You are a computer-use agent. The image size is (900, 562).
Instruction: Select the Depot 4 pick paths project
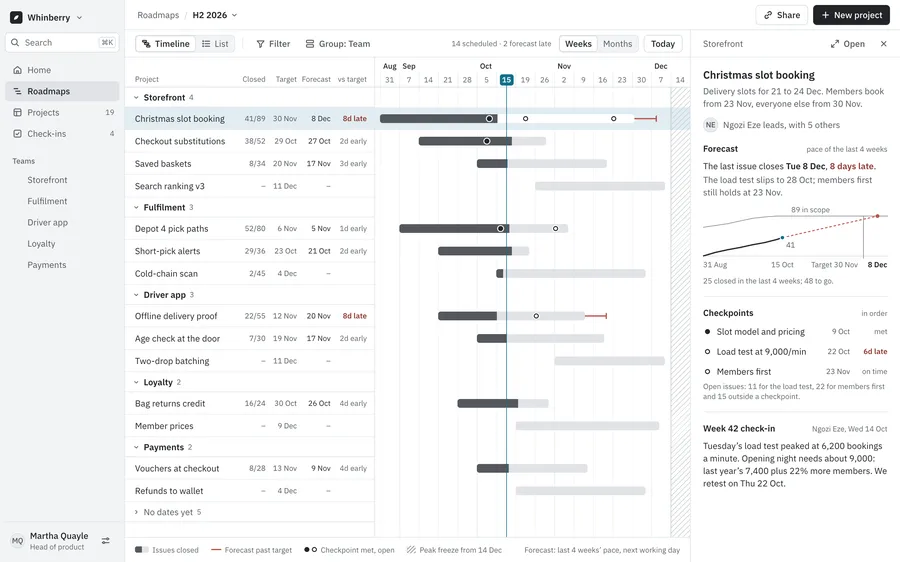[x=172, y=228]
